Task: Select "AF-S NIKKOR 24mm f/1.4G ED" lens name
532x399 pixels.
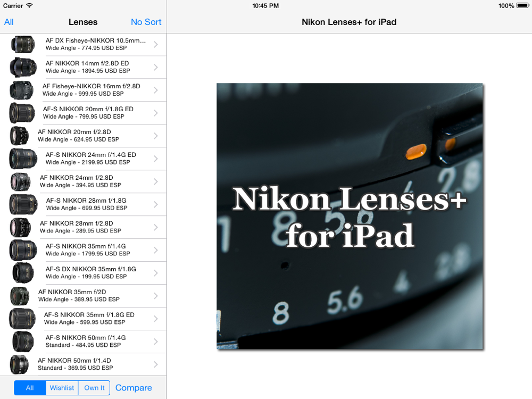Action: [91, 155]
